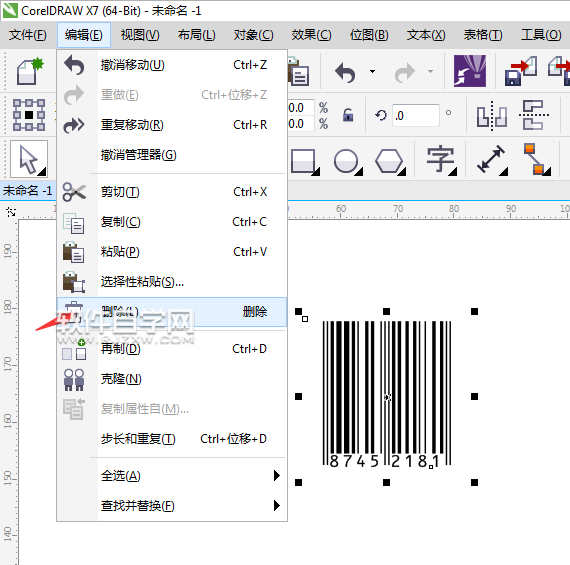Open 撤消管理器(G) menu entry
This screenshot has width=570, height=565.
click(172, 155)
